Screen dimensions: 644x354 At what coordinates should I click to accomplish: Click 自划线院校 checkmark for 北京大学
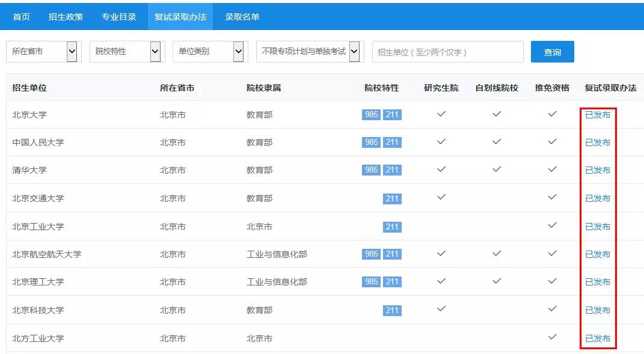497,114
